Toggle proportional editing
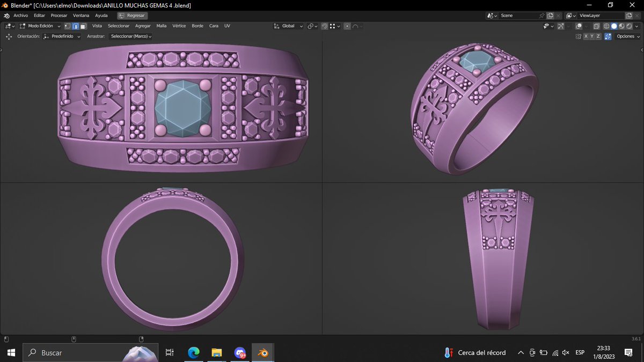The image size is (644, 362). click(x=347, y=26)
